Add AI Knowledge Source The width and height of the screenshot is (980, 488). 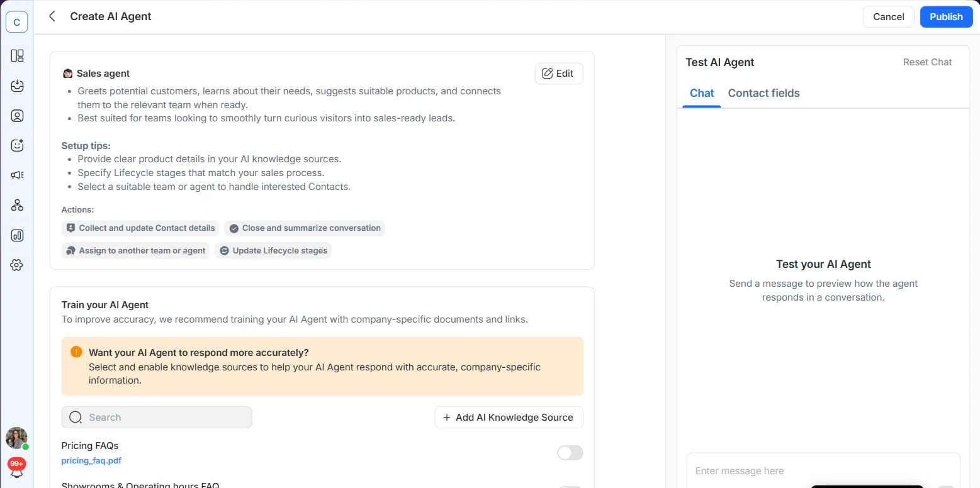tap(509, 417)
